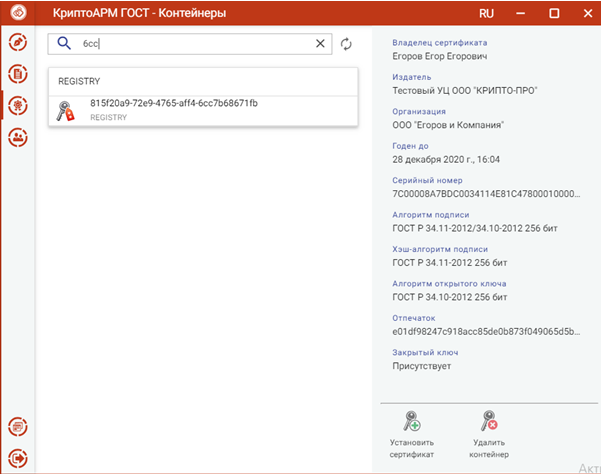The height and width of the screenshot is (474, 601).
Task: Click hash algorithm ГОСТ Р 34.11-2012 value
Action: click(x=450, y=263)
